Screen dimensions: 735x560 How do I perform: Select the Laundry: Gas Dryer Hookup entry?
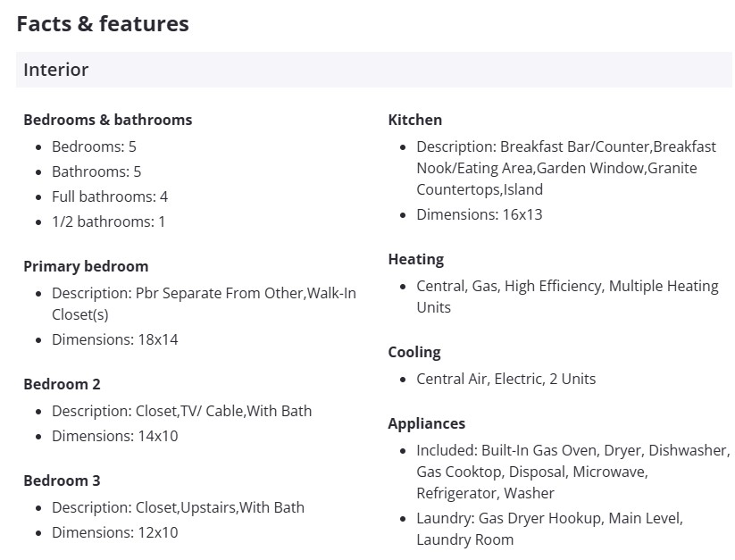[548, 519]
